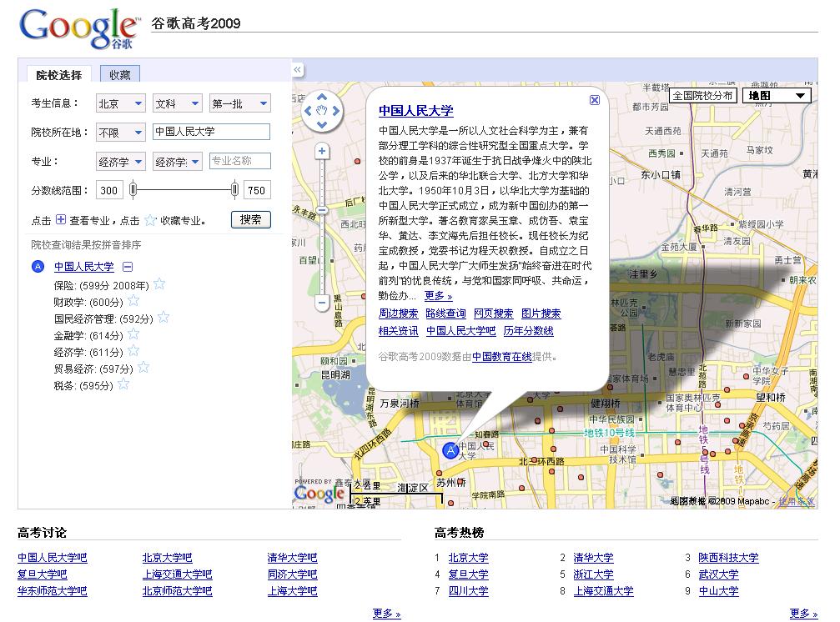Click the blue A marker beside the result name
The width and height of the screenshot is (840, 622).
click(38, 267)
